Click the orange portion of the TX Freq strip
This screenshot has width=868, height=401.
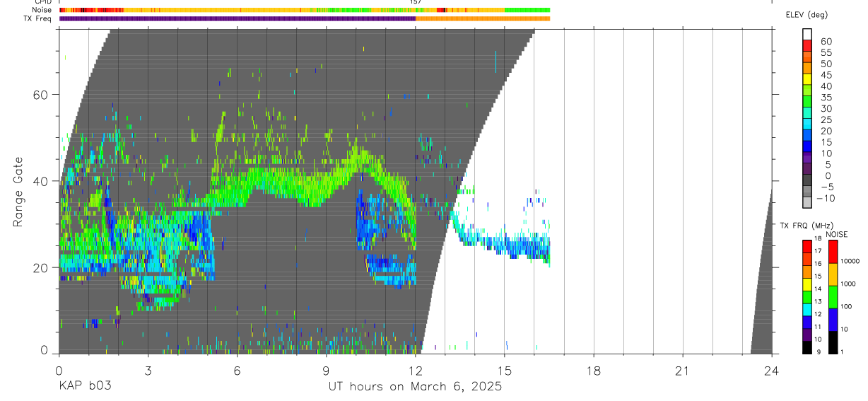pyautogui.click(x=483, y=18)
